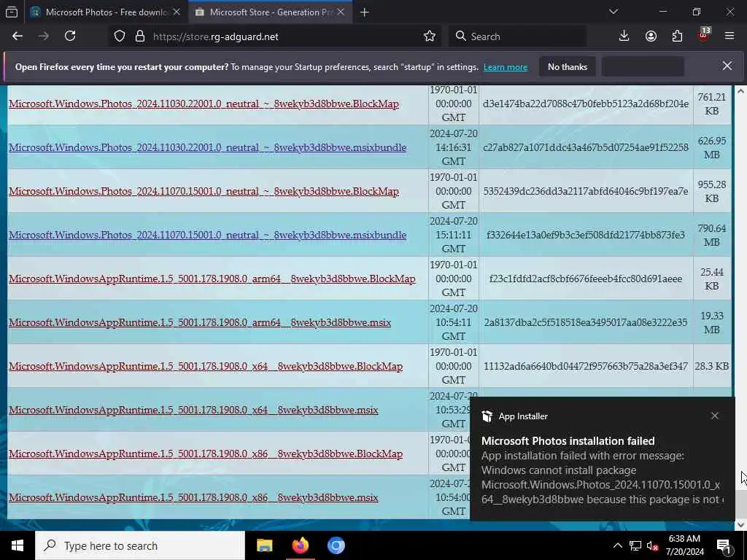The height and width of the screenshot is (560, 747).
Task: Show hidden system tray icons
Action: tap(617, 545)
